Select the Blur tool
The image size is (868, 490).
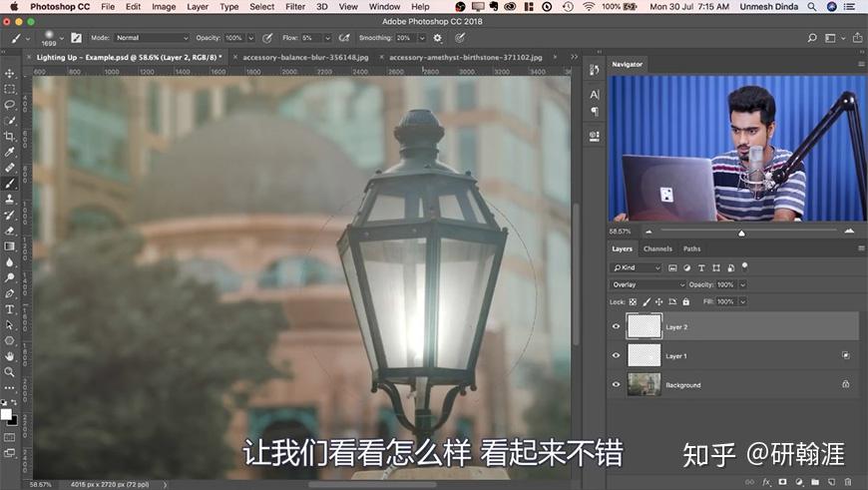(x=9, y=261)
